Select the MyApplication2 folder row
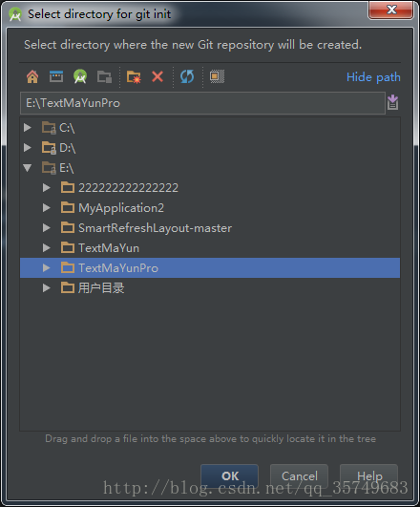 [210, 208]
